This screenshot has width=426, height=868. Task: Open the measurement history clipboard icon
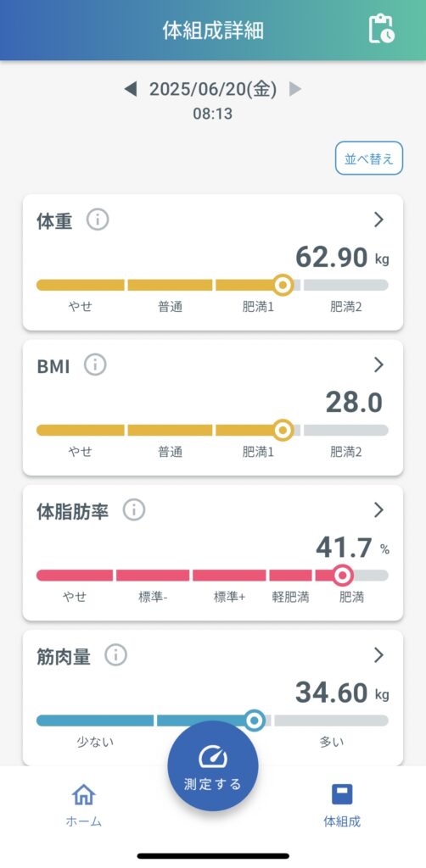tap(382, 28)
